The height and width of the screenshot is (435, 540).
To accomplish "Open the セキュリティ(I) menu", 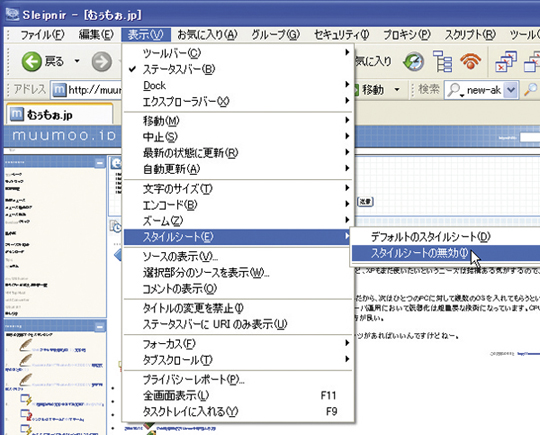I will 341,35.
